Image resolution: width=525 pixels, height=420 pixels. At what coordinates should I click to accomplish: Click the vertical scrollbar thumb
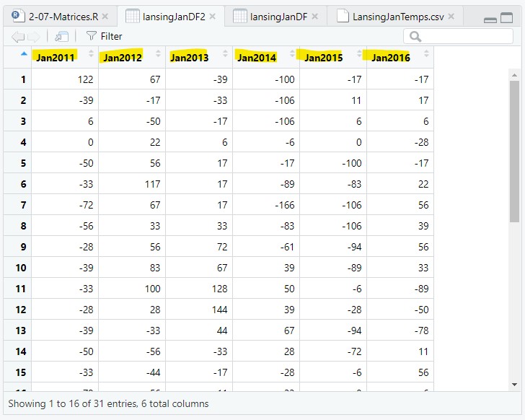click(514, 152)
